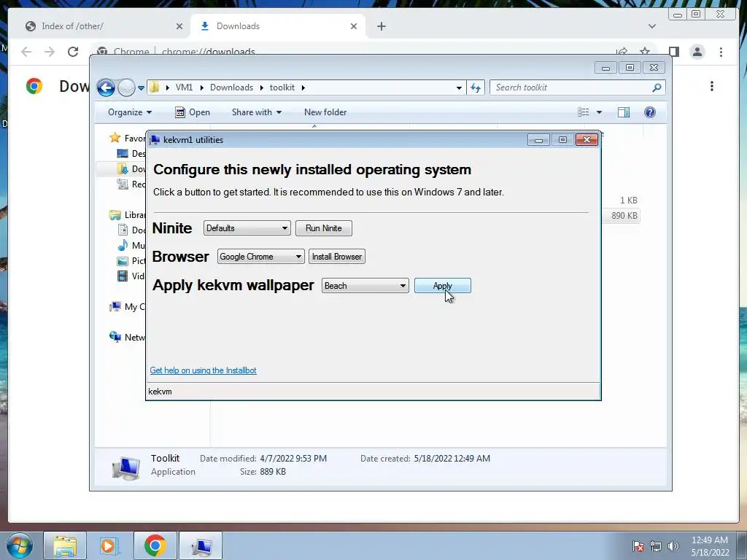
Task: Close the Downloads Chrome tab
Action: pos(354,26)
